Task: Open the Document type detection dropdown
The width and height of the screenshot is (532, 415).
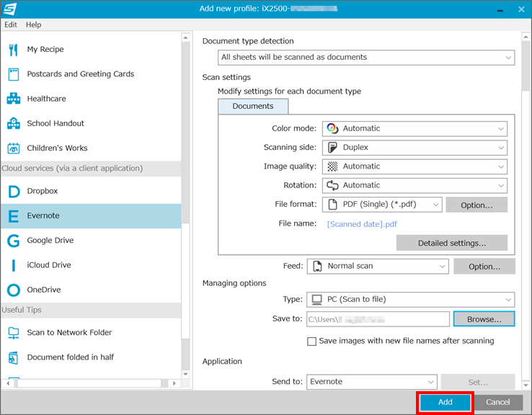Action: (366, 58)
